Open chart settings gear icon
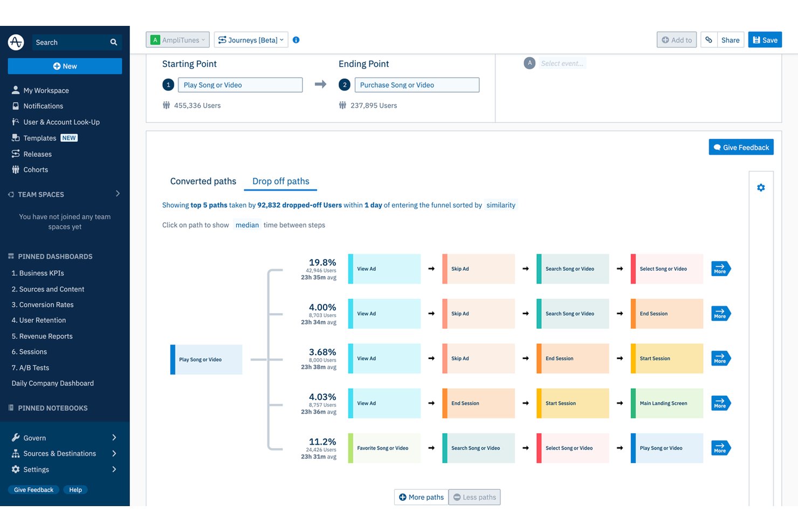The height and width of the screenshot is (532, 798). (x=761, y=188)
